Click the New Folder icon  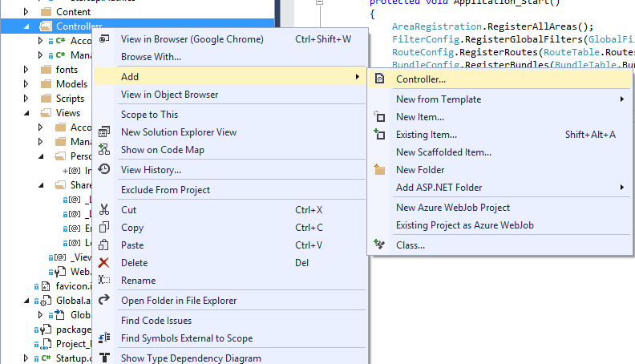point(379,170)
